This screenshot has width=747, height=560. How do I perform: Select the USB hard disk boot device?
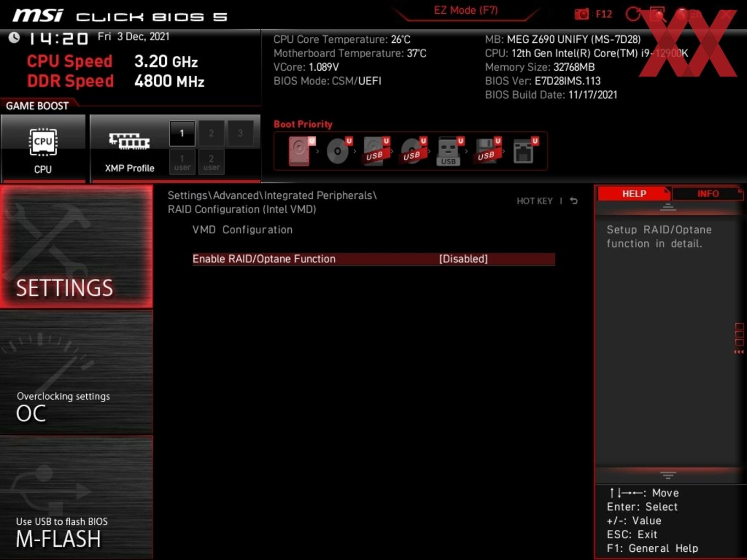pos(376,151)
